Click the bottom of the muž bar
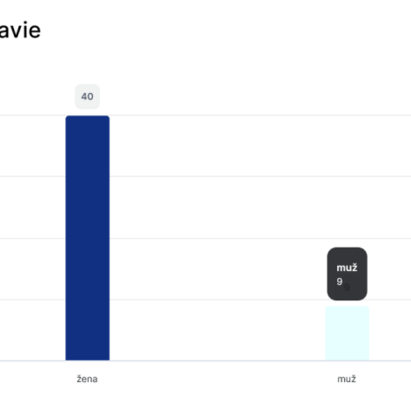 [x=347, y=357]
